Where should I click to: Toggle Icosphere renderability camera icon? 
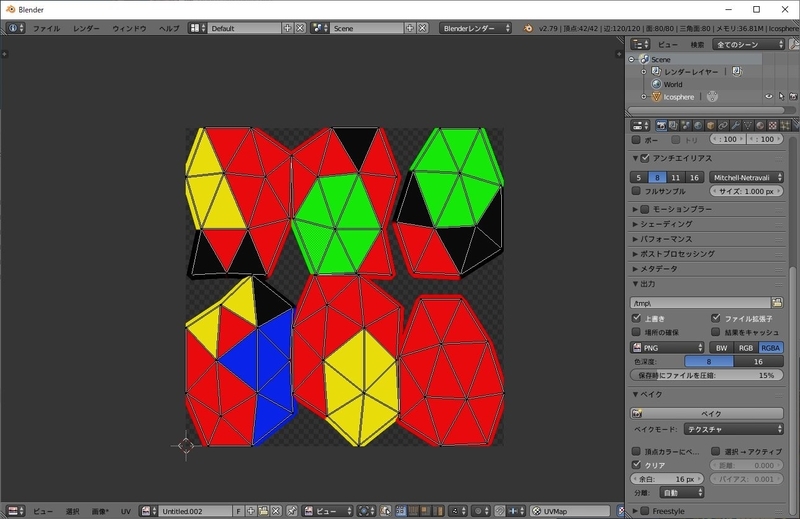pos(793,96)
